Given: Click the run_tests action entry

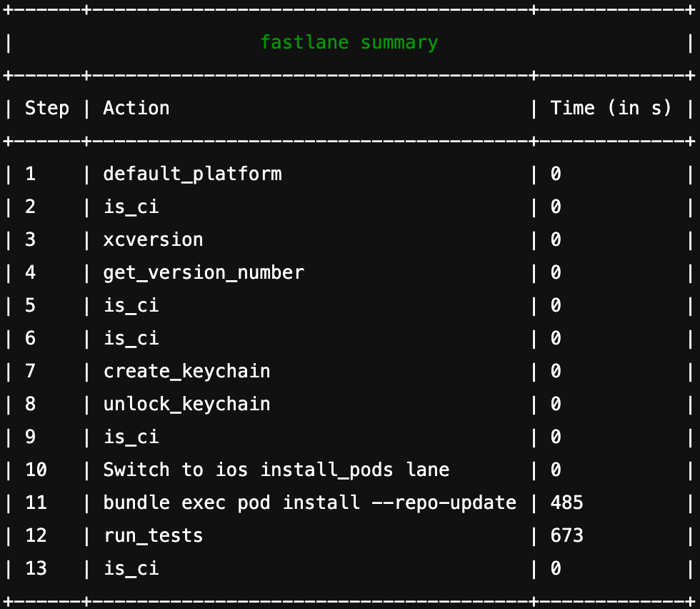Looking at the screenshot, I should 153,536.
